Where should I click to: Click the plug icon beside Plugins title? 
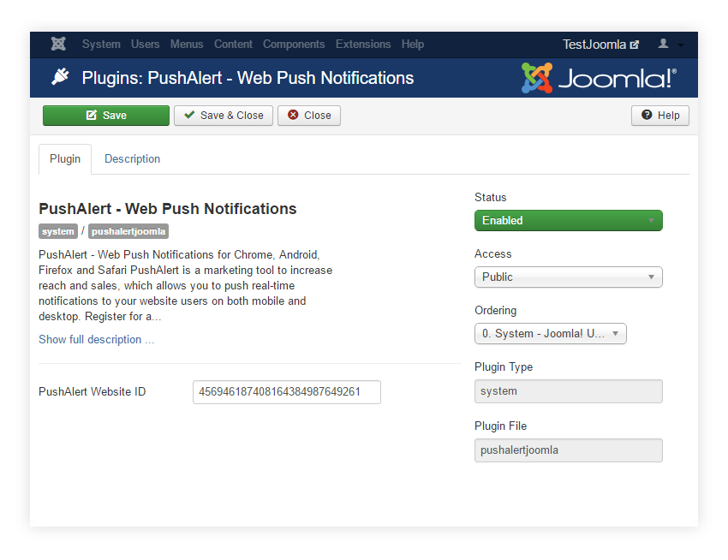click(x=60, y=77)
